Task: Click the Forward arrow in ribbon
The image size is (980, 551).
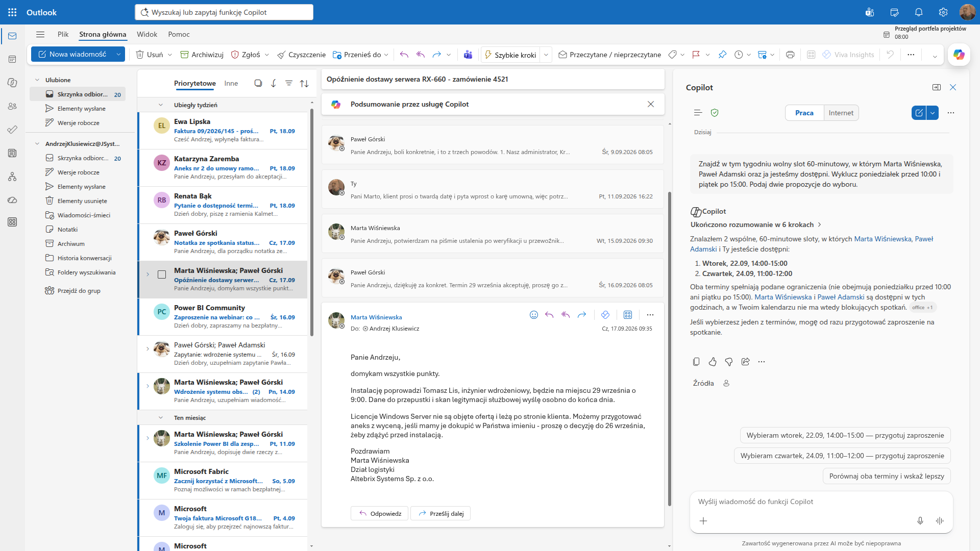Action: click(x=436, y=55)
